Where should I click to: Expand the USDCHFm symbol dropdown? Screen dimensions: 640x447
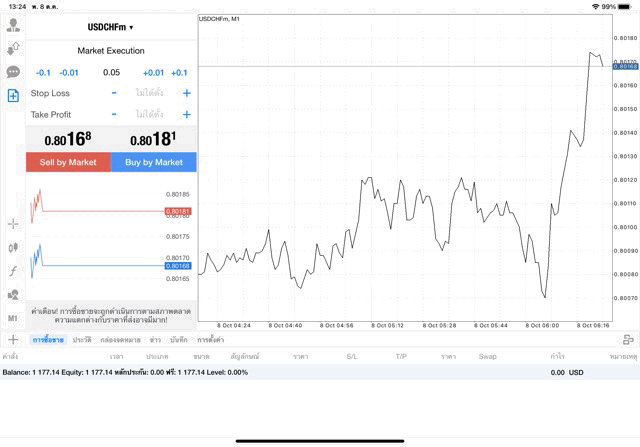click(111, 27)
